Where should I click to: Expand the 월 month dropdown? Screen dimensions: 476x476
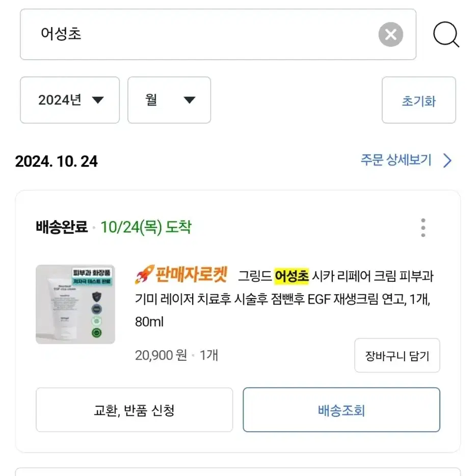pos(169,100)
